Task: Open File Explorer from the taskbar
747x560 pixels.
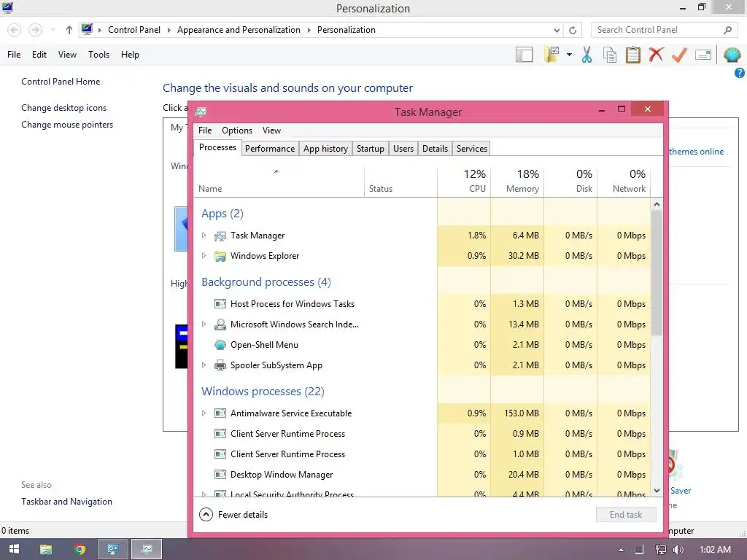Action: (x=46, y=549)
